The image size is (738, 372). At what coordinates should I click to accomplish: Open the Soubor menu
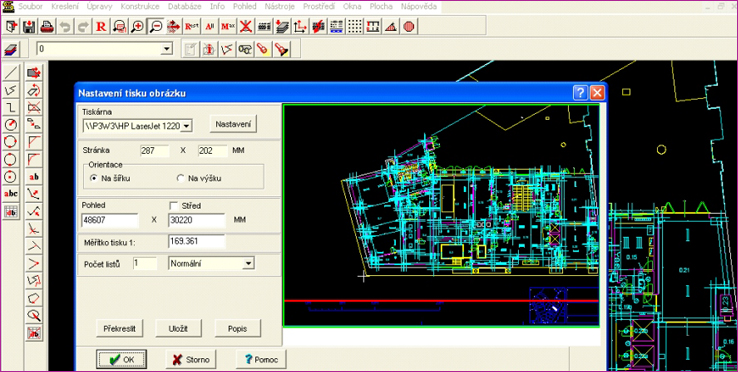30,7
